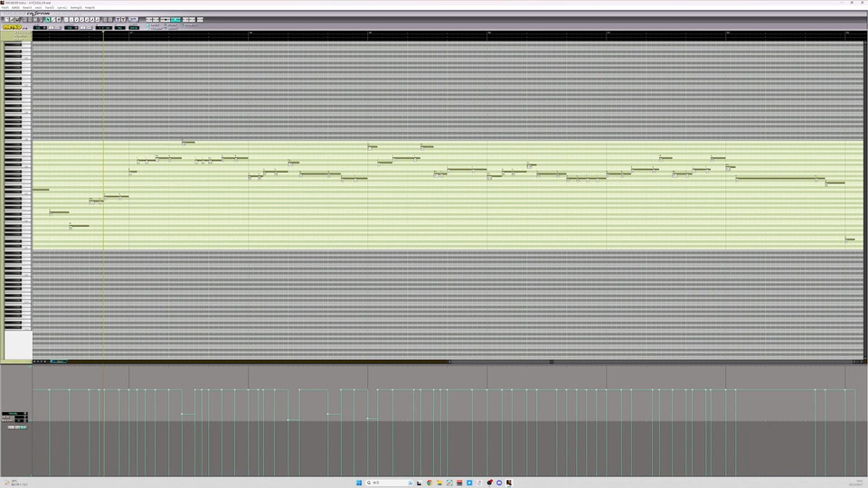Toggle the red T toolbar icon
868x488 pixels.
[x=123, y=19]
